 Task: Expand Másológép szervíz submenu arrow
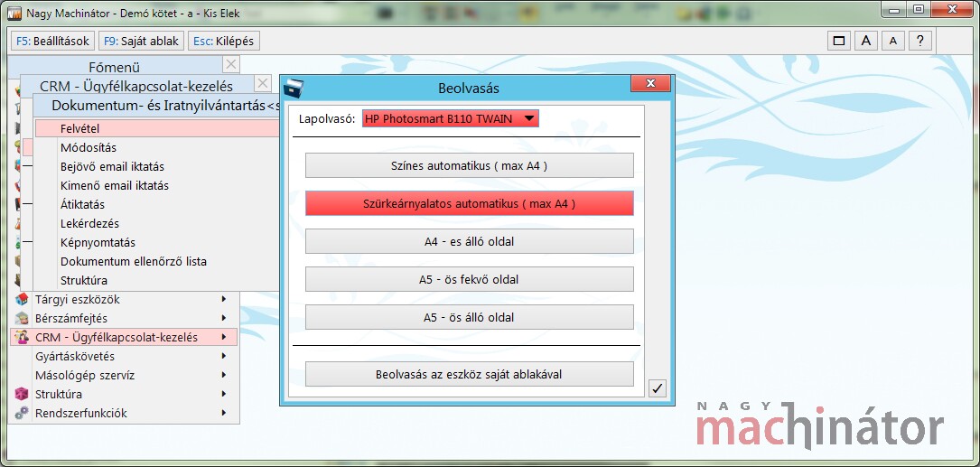[x=224, y=375]
